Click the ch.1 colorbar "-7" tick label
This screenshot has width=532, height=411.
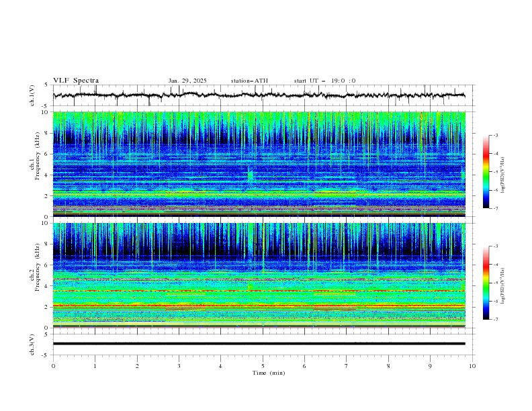(x=495, y=208)
